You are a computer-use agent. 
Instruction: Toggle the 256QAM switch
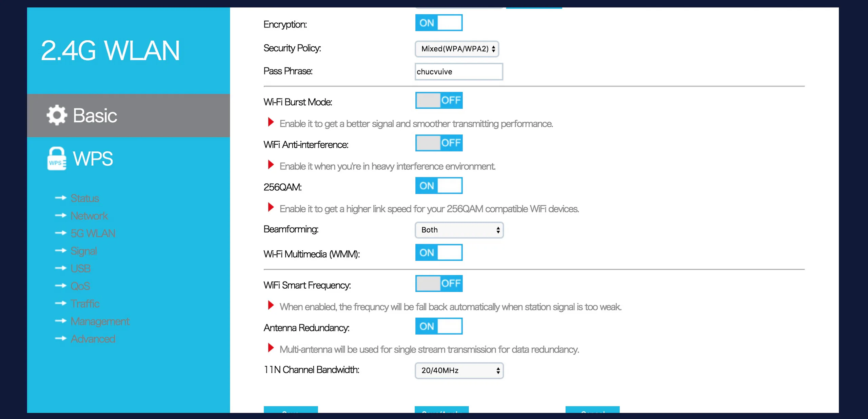[x=439, y=186]
